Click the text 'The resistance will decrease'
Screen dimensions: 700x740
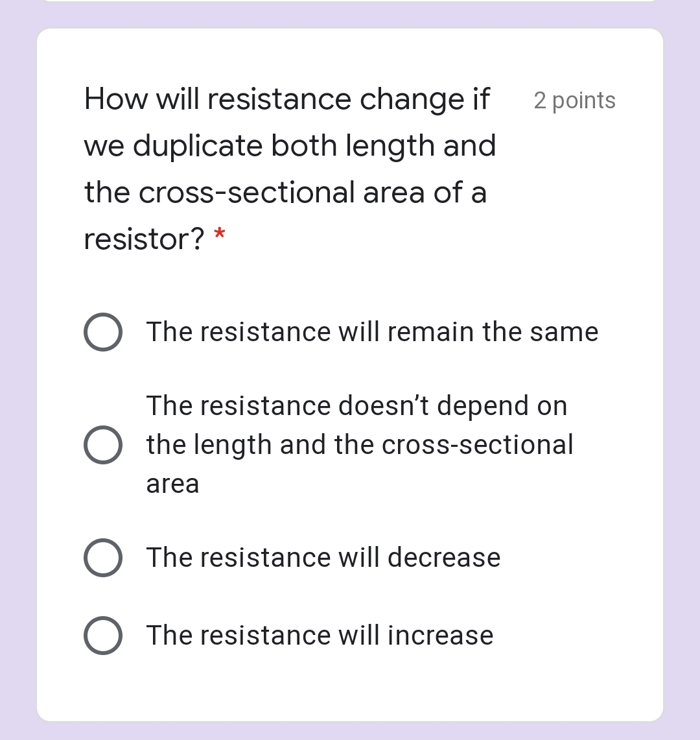323,556
